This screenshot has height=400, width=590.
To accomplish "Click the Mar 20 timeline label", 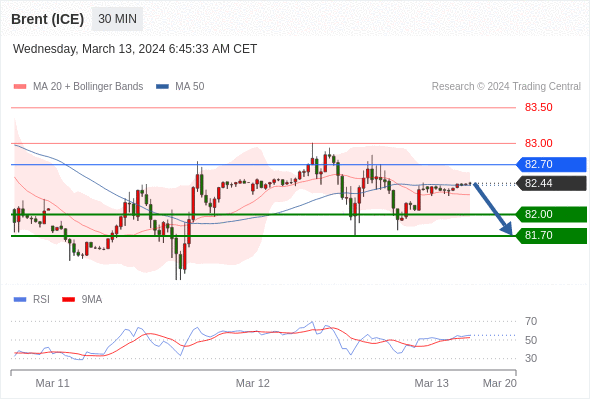I will [x=500, y=383].
